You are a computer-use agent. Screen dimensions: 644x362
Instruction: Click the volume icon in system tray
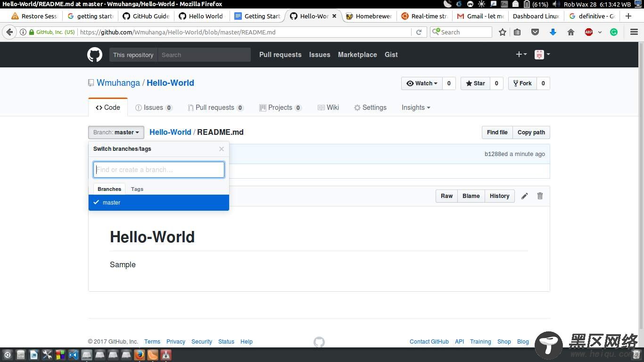pyautogui.click(x=556, y=4)
